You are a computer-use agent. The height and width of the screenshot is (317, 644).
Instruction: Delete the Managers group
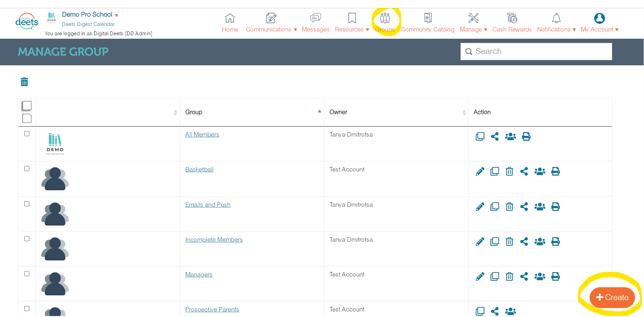(x=509, y=277)
